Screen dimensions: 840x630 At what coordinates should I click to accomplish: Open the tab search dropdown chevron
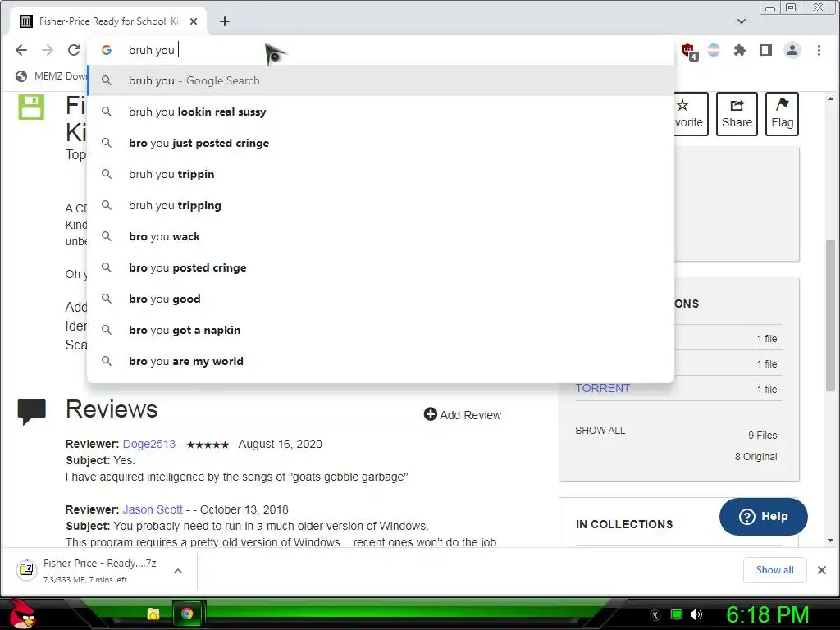pyautogui.click(x=742, y=21)
